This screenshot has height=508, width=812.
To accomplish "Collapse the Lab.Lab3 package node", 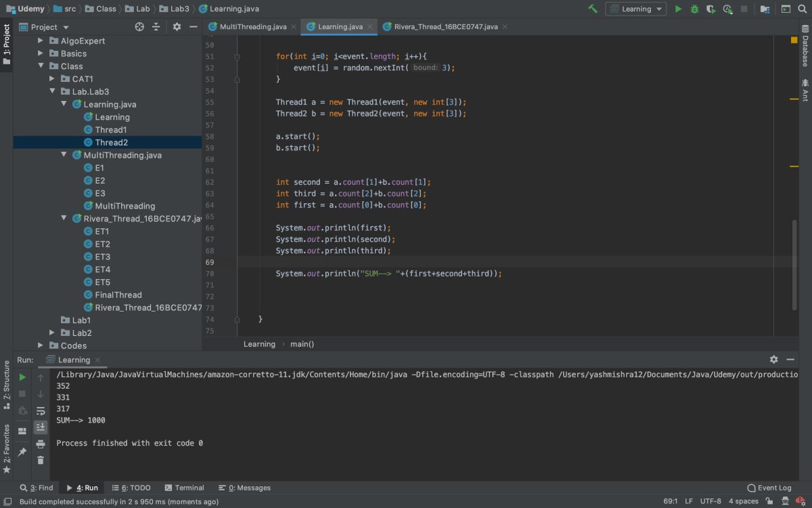I will coord(52,91).
